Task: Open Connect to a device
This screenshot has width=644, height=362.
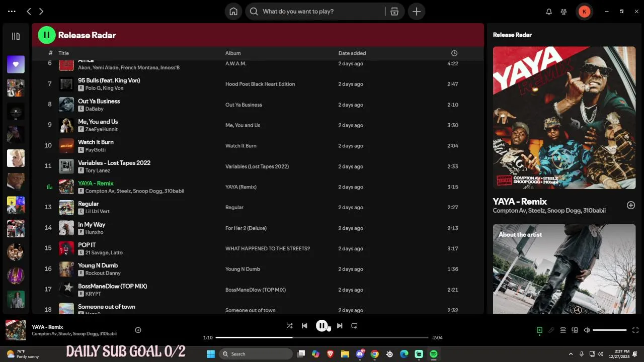Action: click(x=575, y=330)
